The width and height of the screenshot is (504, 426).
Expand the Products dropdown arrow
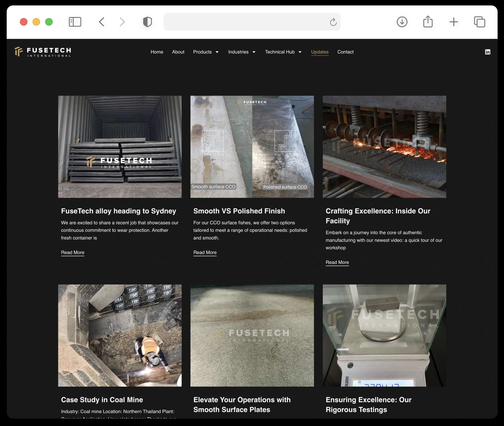(x=217, y=52)
